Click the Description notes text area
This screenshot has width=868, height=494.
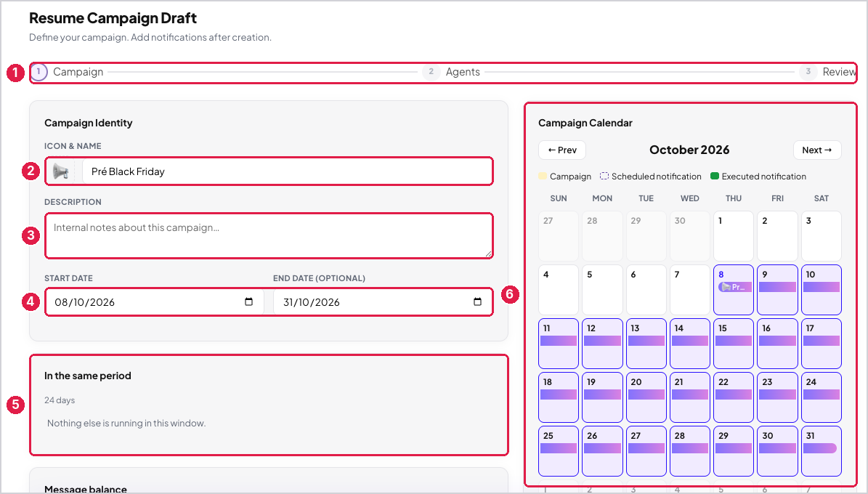(x=269, y=236)
